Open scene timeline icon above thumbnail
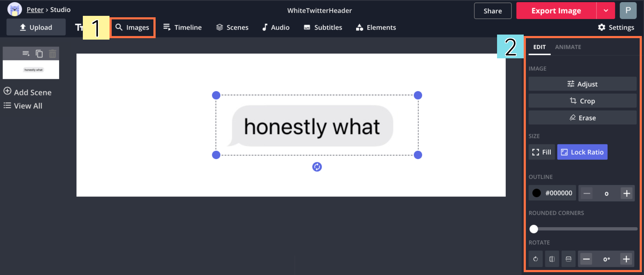644x275 pixels. tap(26, 54)
